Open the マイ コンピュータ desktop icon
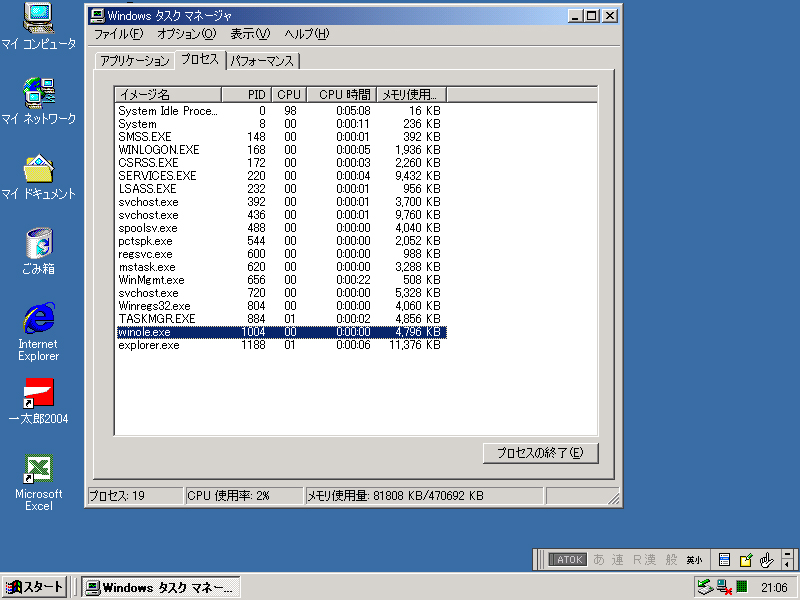This screenshot has height=600, width=800. (x=38, y=20)
